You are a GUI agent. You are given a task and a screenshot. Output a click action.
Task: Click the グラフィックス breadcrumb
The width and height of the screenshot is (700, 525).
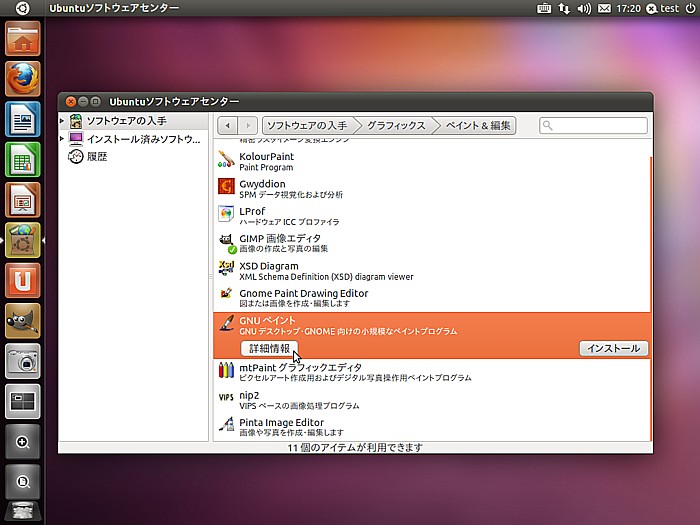(x=396, y=125)
